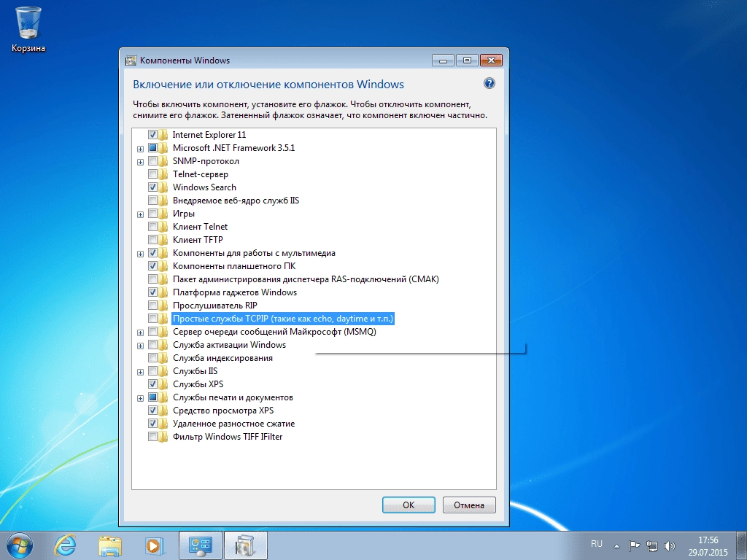Open the Windows Start orb
The image size is (747, 560).
pos(20,545)
